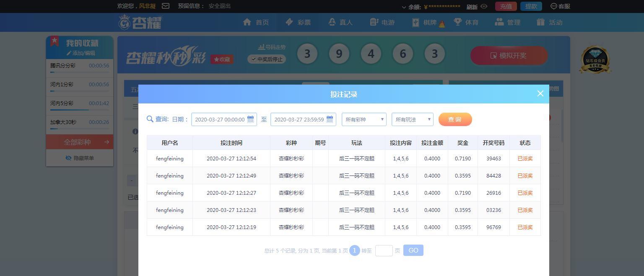
Task: Click the magnifier 查询 icon
Action: [x=150, y=119]
